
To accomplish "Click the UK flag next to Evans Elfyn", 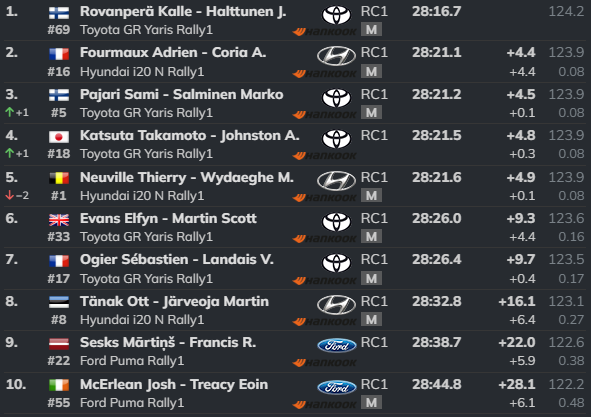I will tap(59, 219).
